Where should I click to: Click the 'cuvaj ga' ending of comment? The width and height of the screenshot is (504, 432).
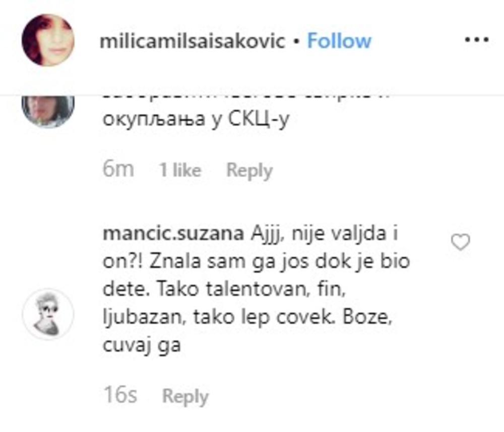[142, 346]
